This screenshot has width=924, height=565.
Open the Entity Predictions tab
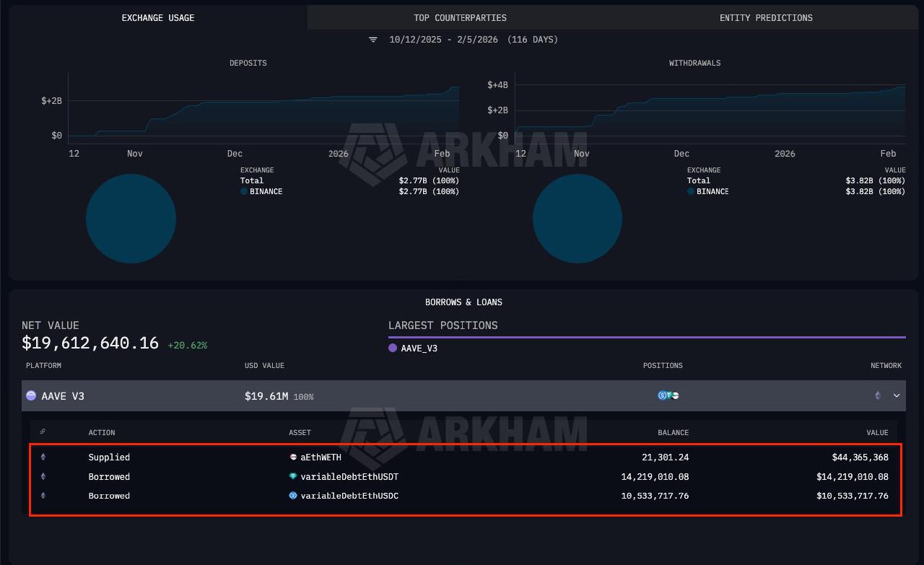(x=766, y=17)
